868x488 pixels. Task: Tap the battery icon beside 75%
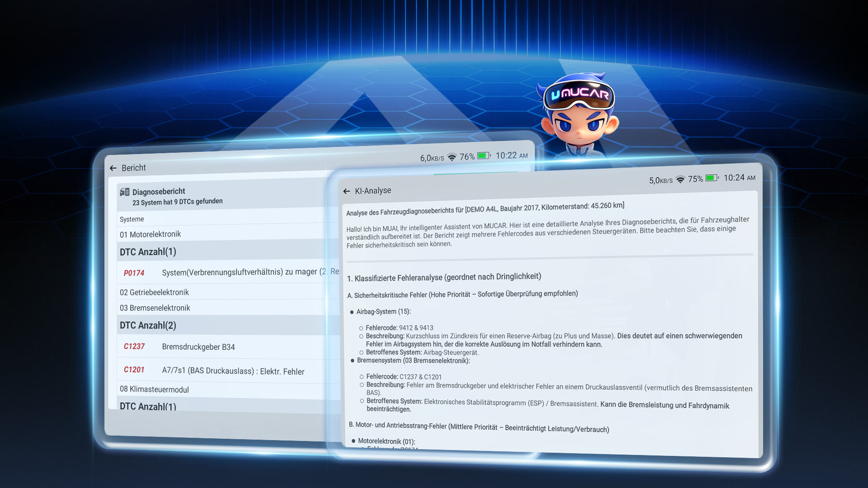pos(712,178)
